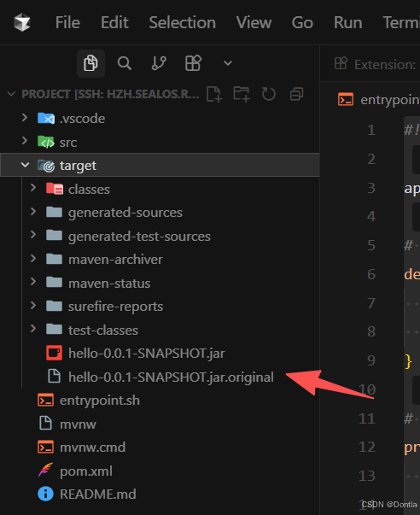Open the Search view icon

click(x=125, y=63)
